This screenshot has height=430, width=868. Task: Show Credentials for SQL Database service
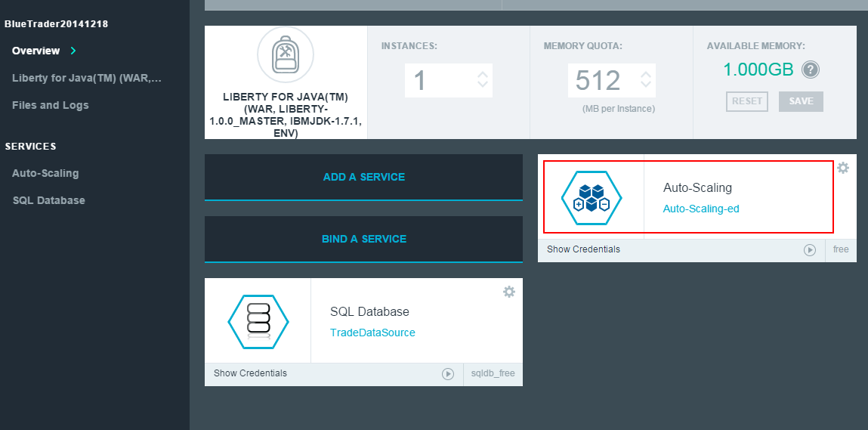tap(250, 373)
